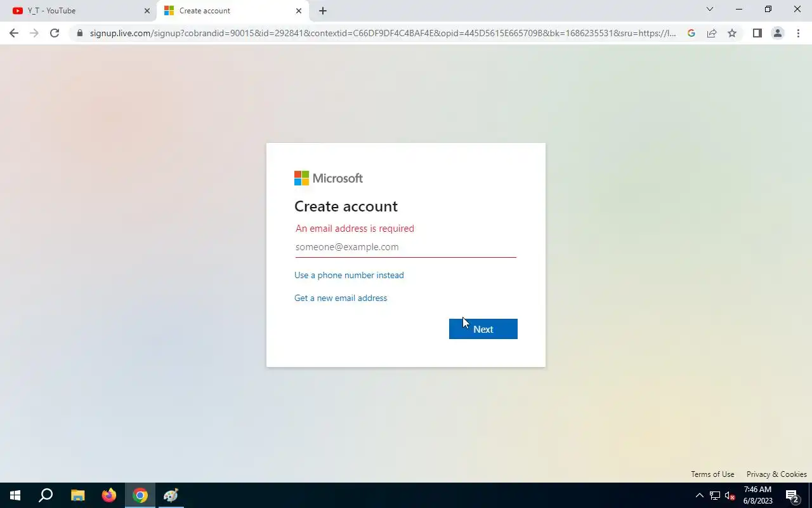This screenshot has height=508, width=812.
Task: Reload the current page
Action: pyautogui.click(x=55, y=33)
